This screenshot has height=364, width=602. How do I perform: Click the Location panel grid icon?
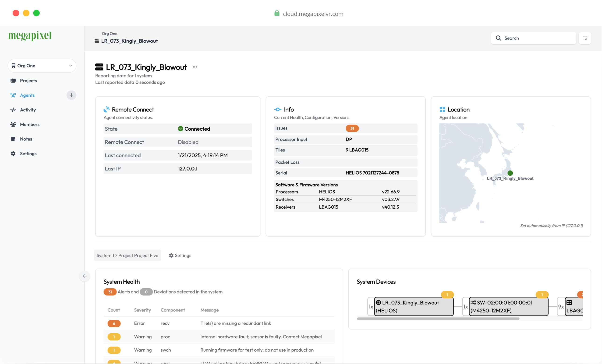pos(442,110)
